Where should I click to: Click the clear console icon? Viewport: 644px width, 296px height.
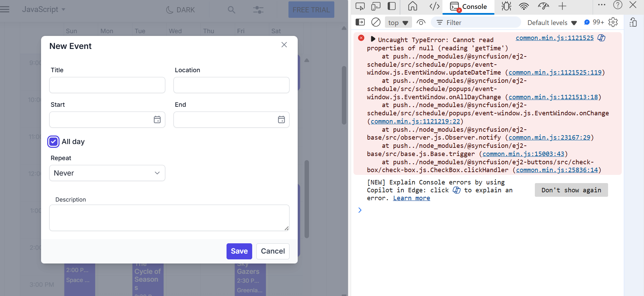(376, 22)
